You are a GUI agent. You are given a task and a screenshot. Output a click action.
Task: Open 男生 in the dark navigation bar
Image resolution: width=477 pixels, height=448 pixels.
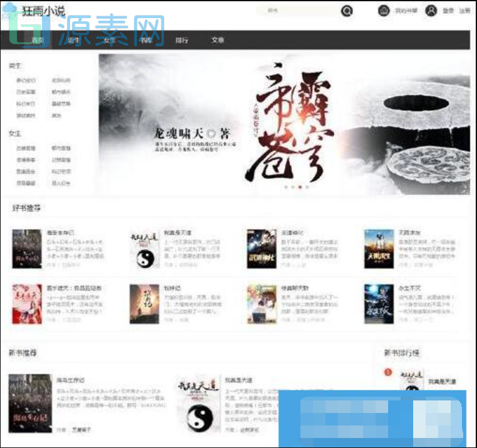pyautogui.click(x=73, y=40)
